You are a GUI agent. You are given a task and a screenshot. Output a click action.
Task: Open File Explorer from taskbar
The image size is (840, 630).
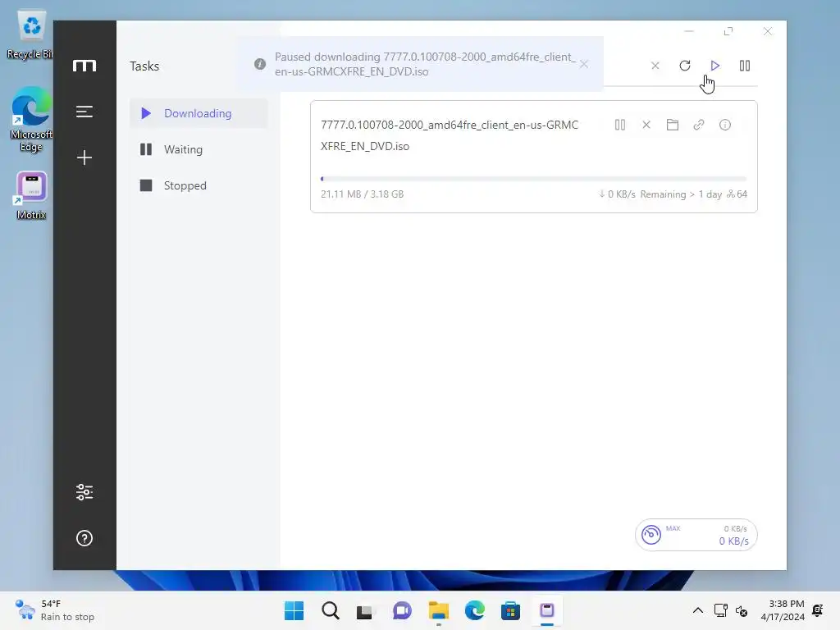(x=438, y=610)
